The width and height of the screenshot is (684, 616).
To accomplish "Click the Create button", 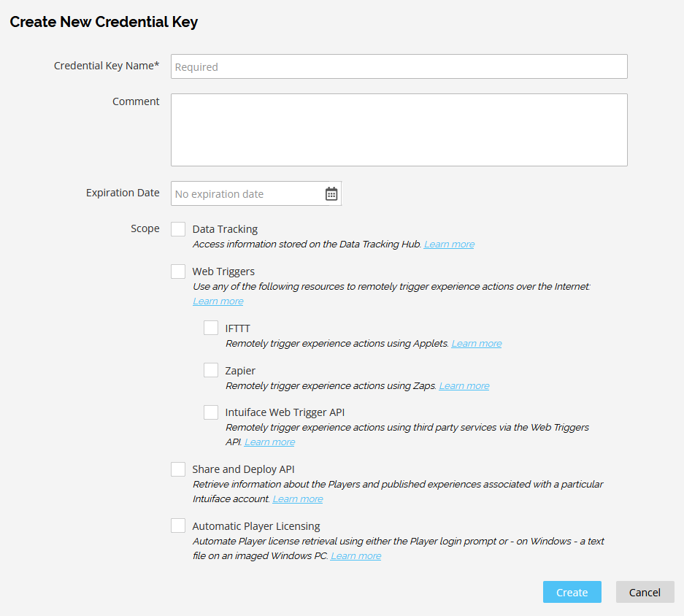I will click(x=572, y=592).
